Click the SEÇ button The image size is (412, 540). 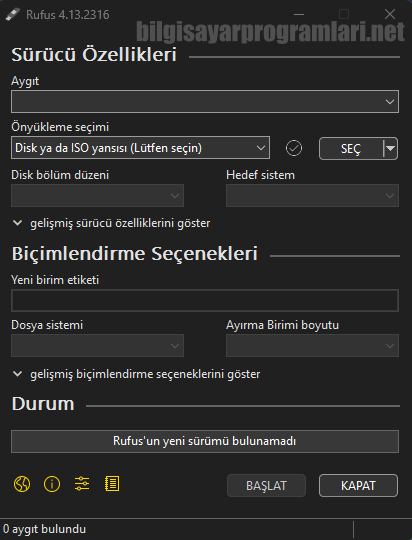[x=351, y=148]
